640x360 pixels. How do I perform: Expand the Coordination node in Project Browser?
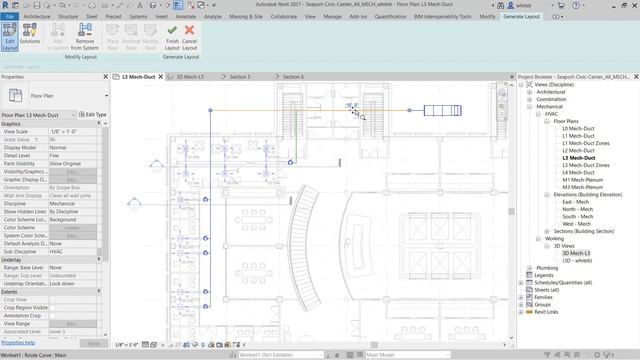coord(529,99)
